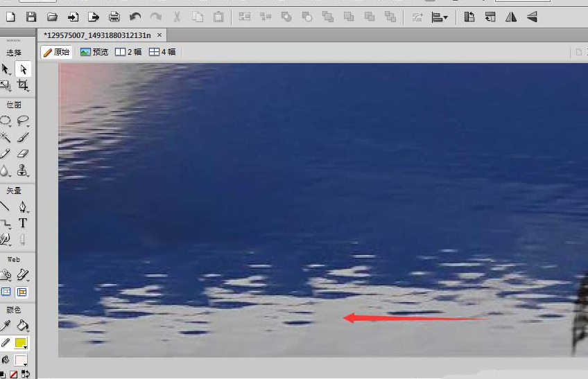The height and width of the screenshot is (379, 588).
Task: Set color to none with red slash icon
Action: pyautogui.click(x=13, y=374)
